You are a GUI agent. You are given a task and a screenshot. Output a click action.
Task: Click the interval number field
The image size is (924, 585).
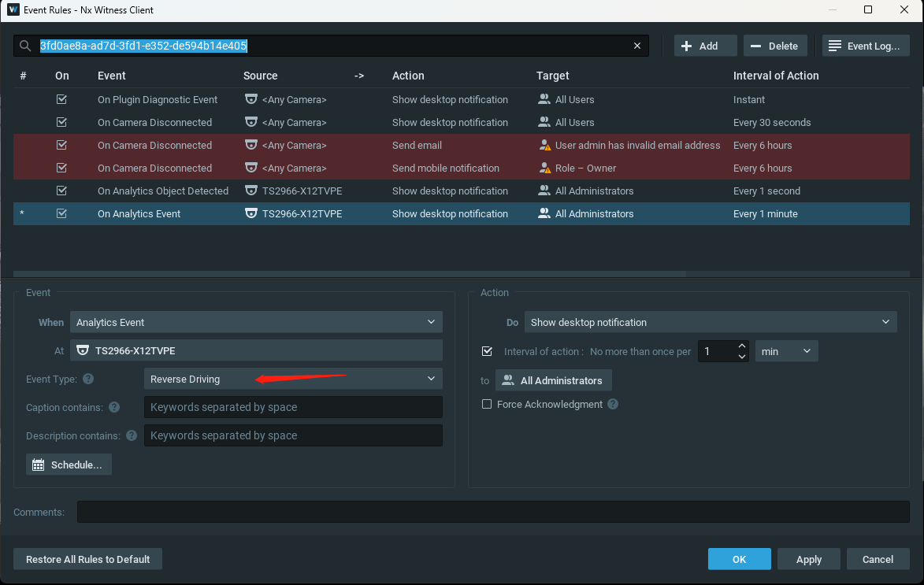tap(717, 351)
